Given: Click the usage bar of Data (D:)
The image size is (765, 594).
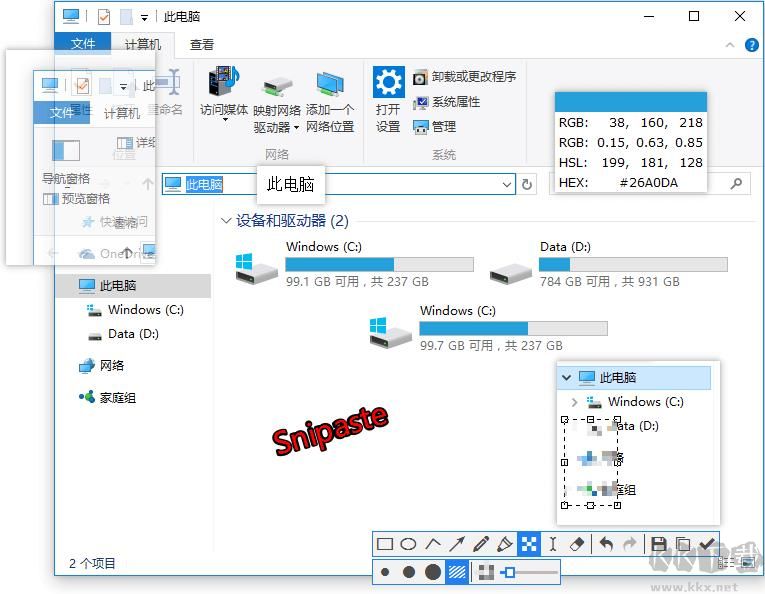Looking at the screenshot, I should pos(633,264).
